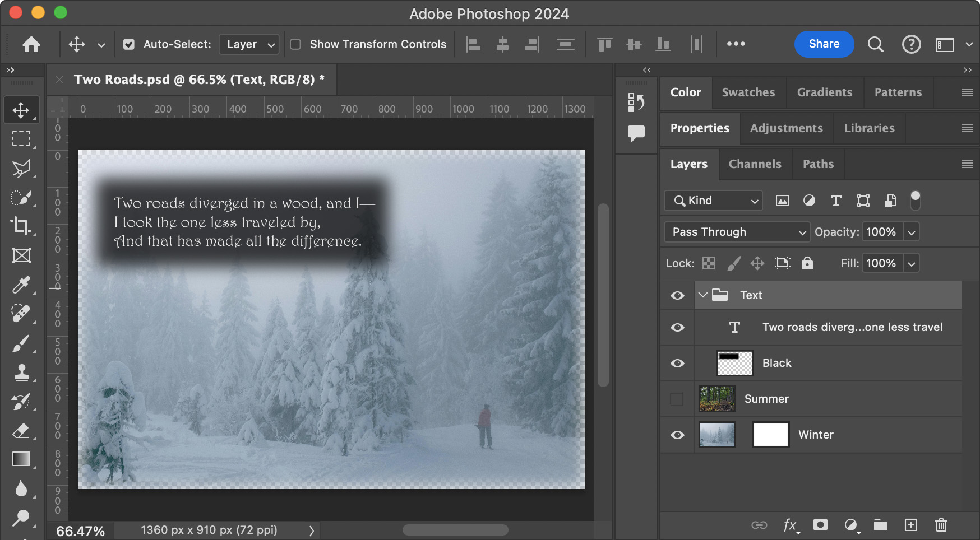Open the Swatches tab
980x540 pixels.
pyautogui.click(x=748, y=92)
